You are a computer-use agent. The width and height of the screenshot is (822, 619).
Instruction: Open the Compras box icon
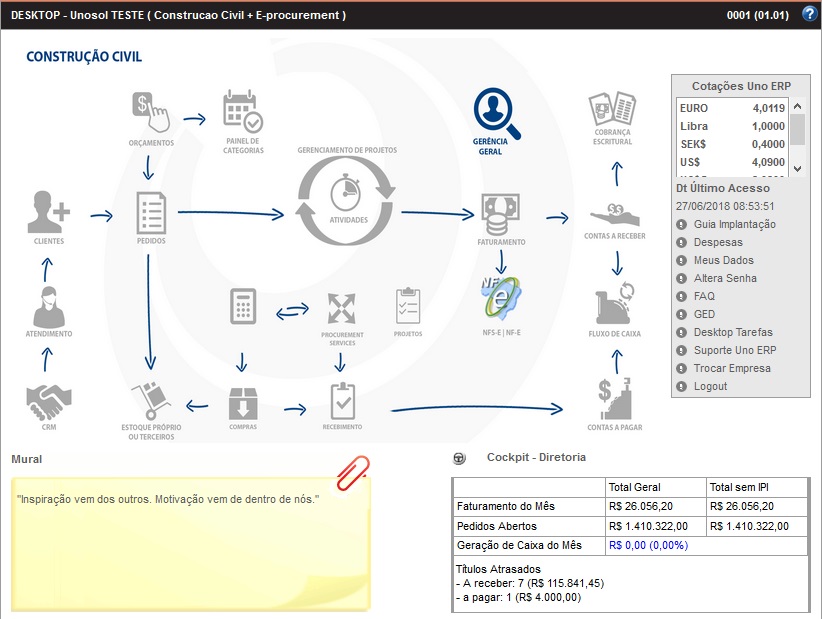(x=243, y=402)
